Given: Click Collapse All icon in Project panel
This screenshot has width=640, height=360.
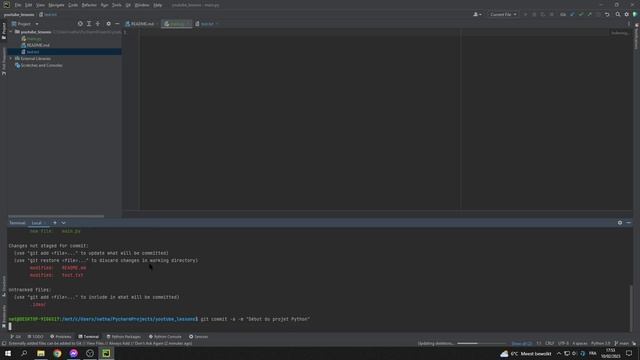Looking at the screenshot, I should point(98,24).
